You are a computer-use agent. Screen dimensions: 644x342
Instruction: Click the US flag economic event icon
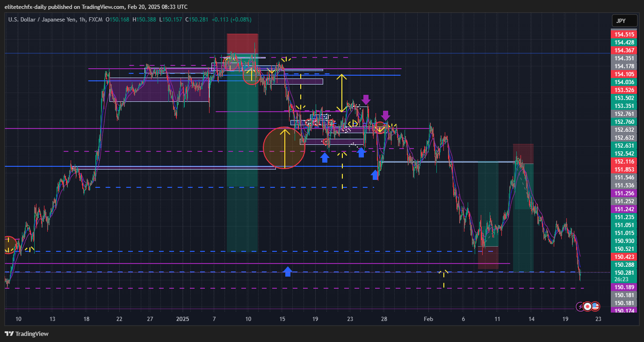click(595, 306)
